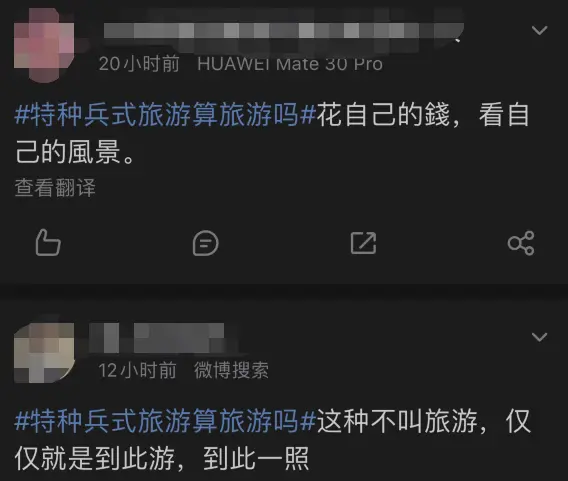The height and width of the screenshot is (481, 568).
Task: Expand the second post's chevron menu
Action: [x=539, y=337]
